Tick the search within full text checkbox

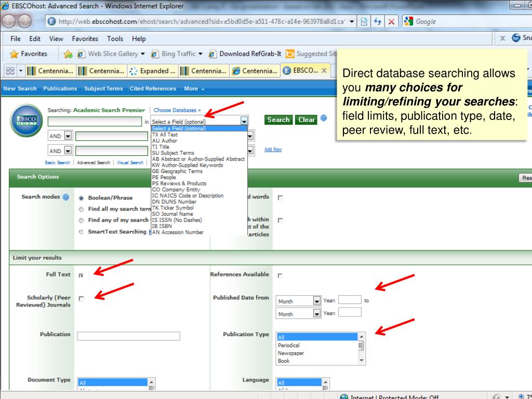[x=280, y=220]
